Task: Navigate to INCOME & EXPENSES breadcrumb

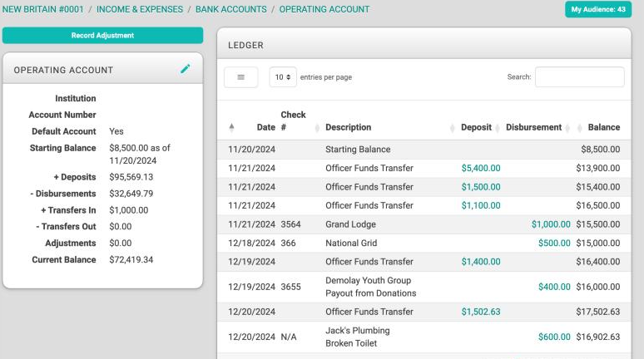Action: click(x=140, y=9)
